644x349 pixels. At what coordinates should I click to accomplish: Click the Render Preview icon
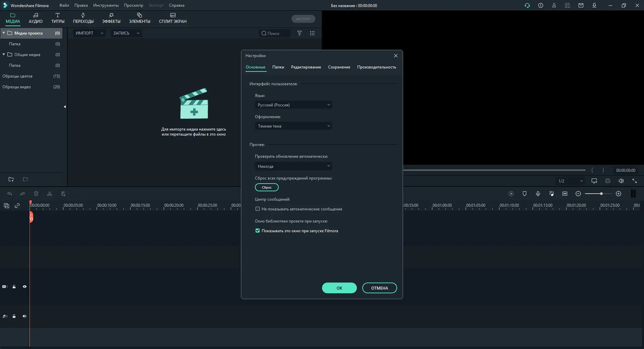coord(511,194)
